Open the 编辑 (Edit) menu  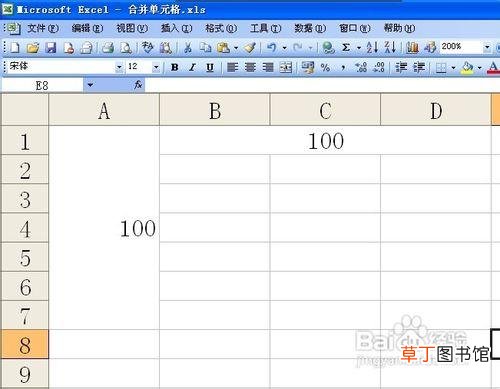(87, 28)
